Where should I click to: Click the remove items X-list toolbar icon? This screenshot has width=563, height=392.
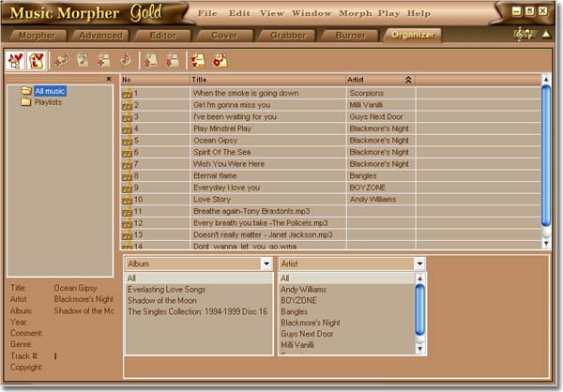[x=198, y=60]
